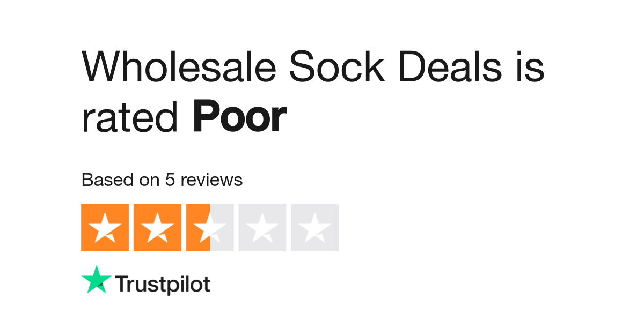Click the word "is" ending the first line

(x=531, y=68)
